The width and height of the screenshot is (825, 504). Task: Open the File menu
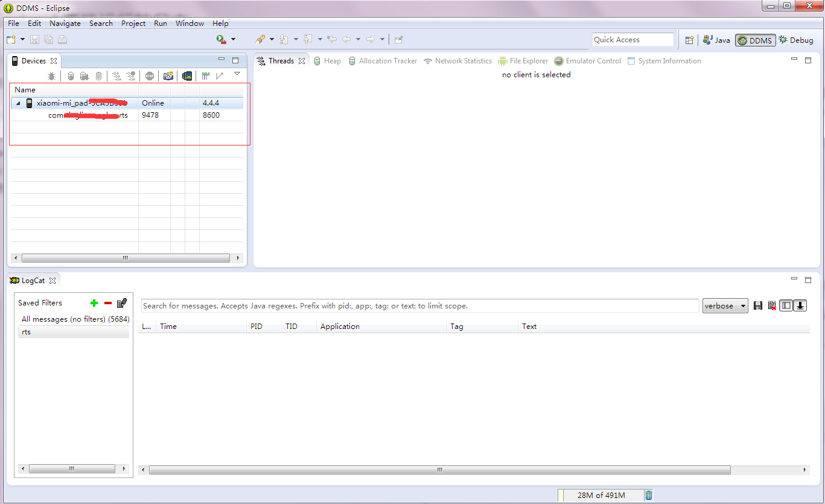[13, 23]
